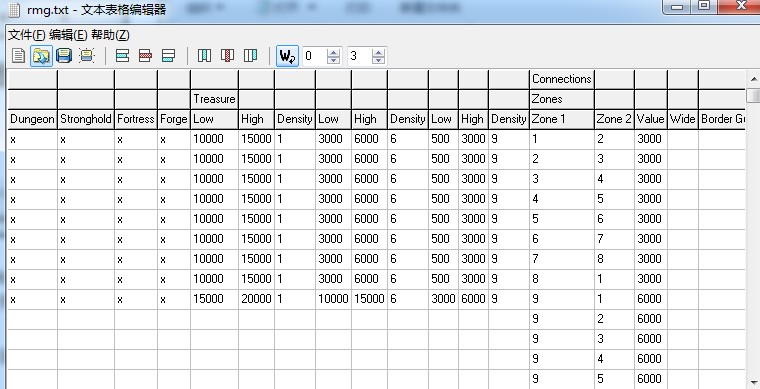Screen dimensions: 760x389
Task: Click the red delete row icon
Action: tap(145, 56)
